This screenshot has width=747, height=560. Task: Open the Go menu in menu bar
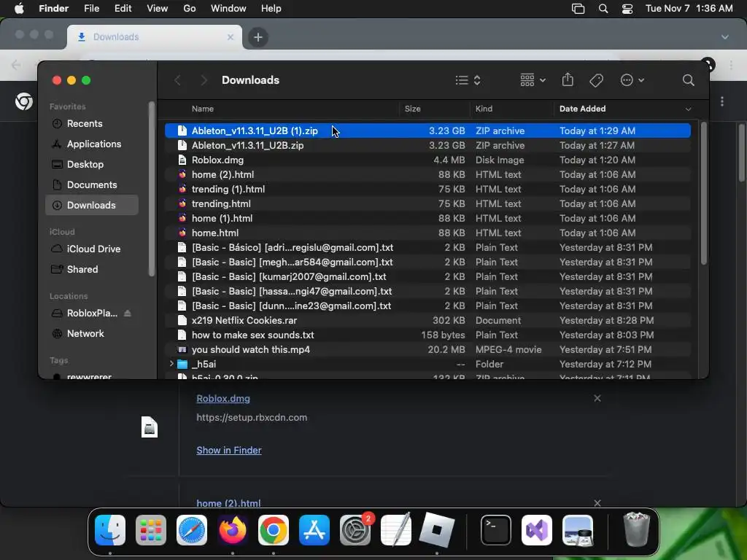[x=190, y=9]
